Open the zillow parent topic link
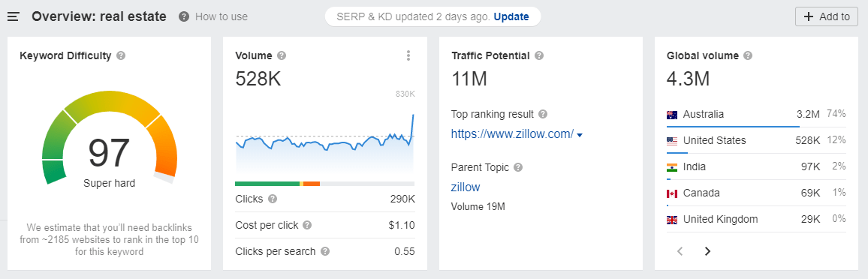The image size is (868, 279). (x=466, y=187)
